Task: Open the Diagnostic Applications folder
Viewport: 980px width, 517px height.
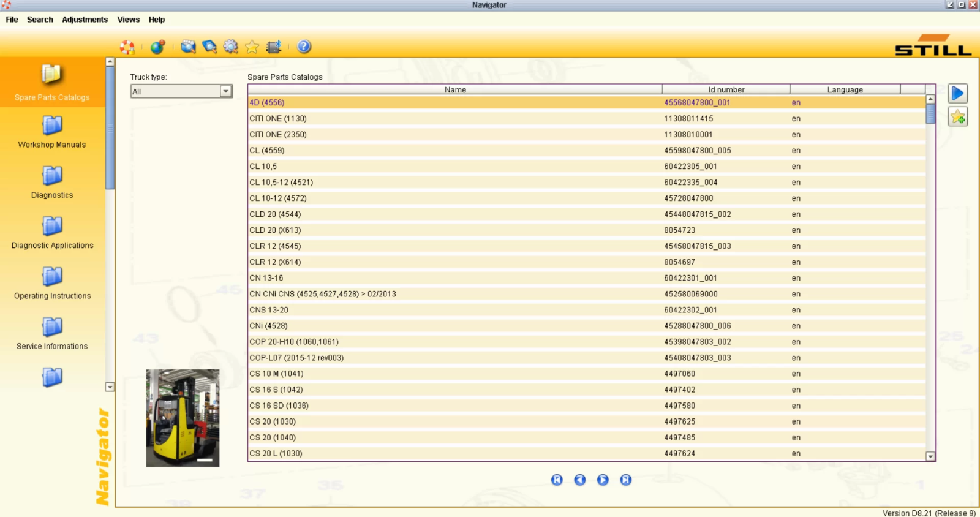Action: (x=52, y=233)
